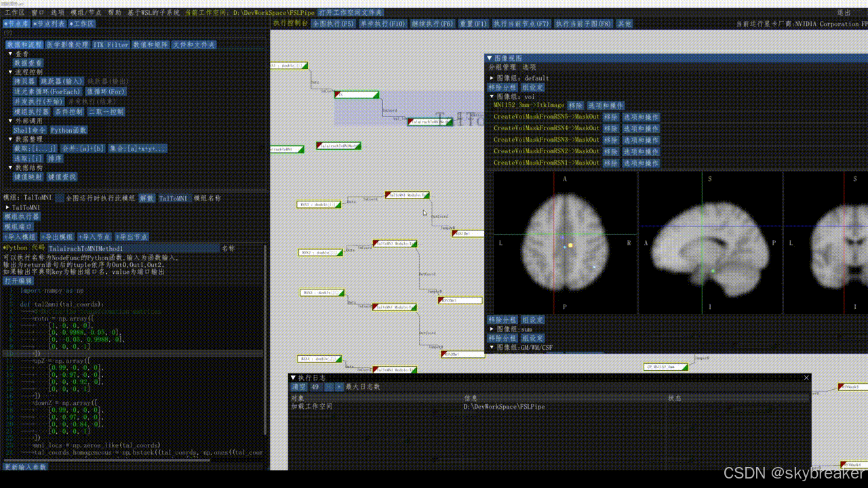The width and height of the screenshot is (868, 488).
Task: Add the 拷贝器 node
Action: pos(25,81)
